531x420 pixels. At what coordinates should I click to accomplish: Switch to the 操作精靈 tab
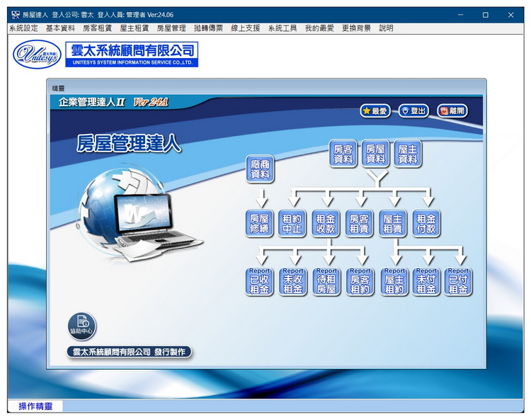point(35,406)
